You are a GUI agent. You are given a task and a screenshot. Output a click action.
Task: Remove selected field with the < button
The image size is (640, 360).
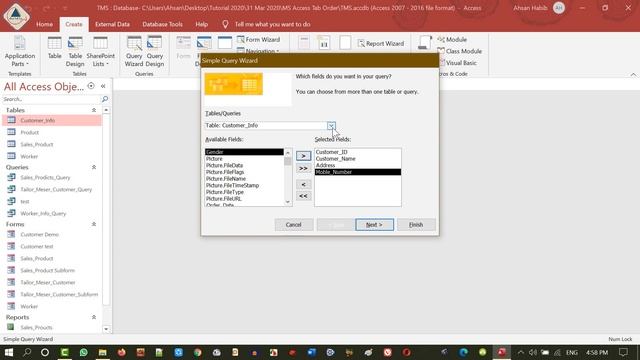[303, 184]
